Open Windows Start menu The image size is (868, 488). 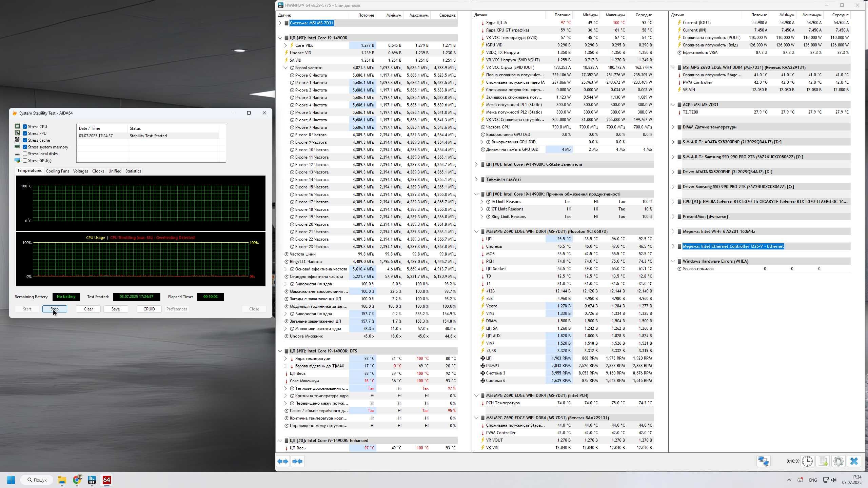11,480
